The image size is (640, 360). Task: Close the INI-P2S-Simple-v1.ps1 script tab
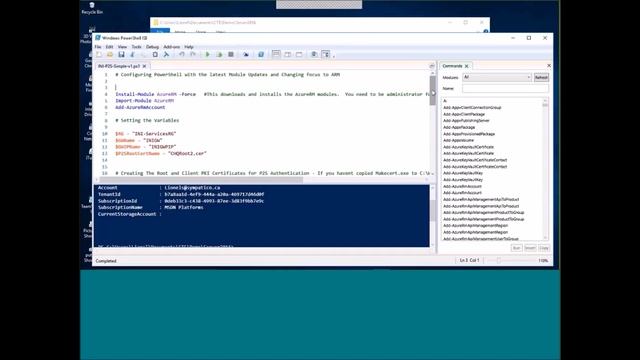(x=144, y=66)
